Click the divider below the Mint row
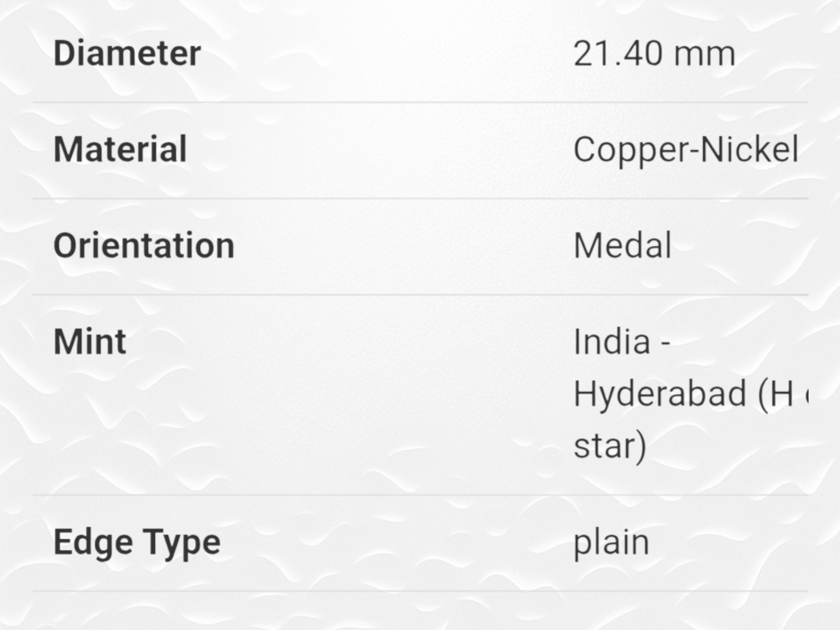The image size is (840, 630). (x=420, y=495)
